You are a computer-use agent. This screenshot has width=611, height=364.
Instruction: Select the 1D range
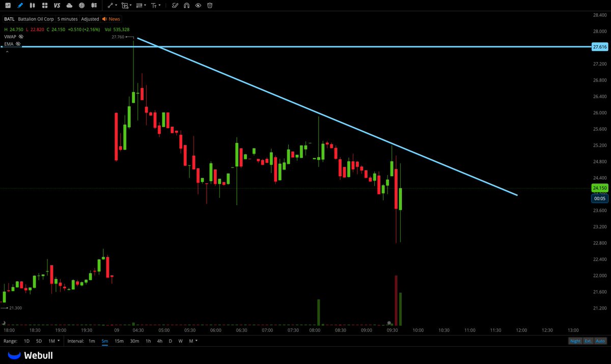[x=26, y=341]
